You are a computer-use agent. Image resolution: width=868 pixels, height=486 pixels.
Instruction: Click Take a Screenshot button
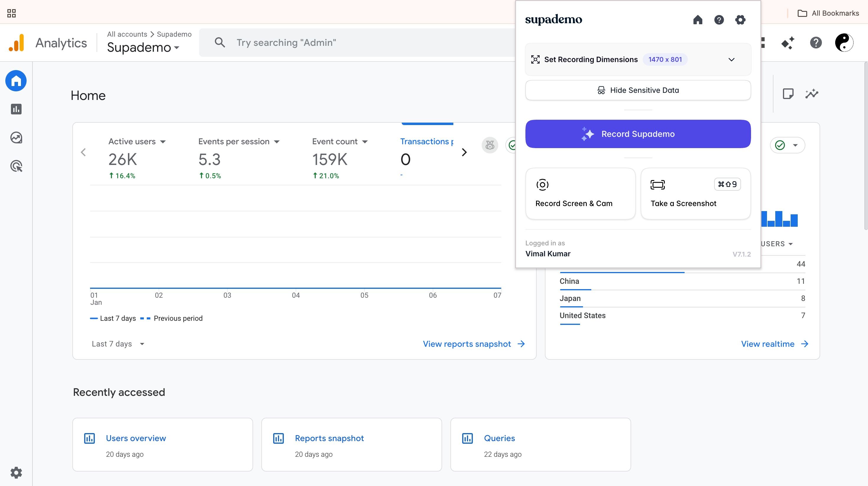tap(696, 194)
